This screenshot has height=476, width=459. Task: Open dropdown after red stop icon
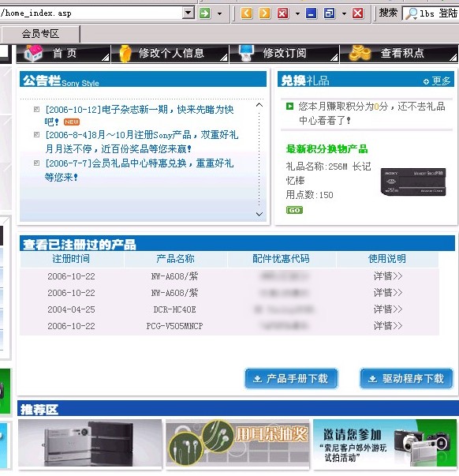(x=297, y=13)
